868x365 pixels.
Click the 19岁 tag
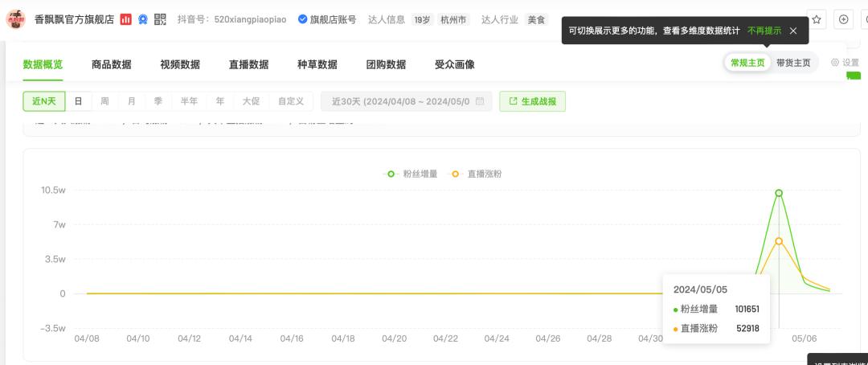(422, 19)
